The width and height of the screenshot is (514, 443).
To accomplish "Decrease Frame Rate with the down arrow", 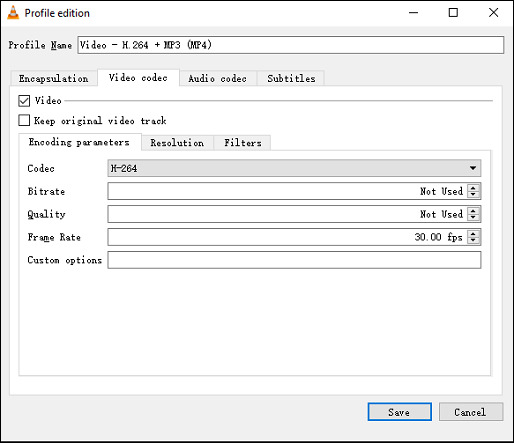I will tap(473, 241).
